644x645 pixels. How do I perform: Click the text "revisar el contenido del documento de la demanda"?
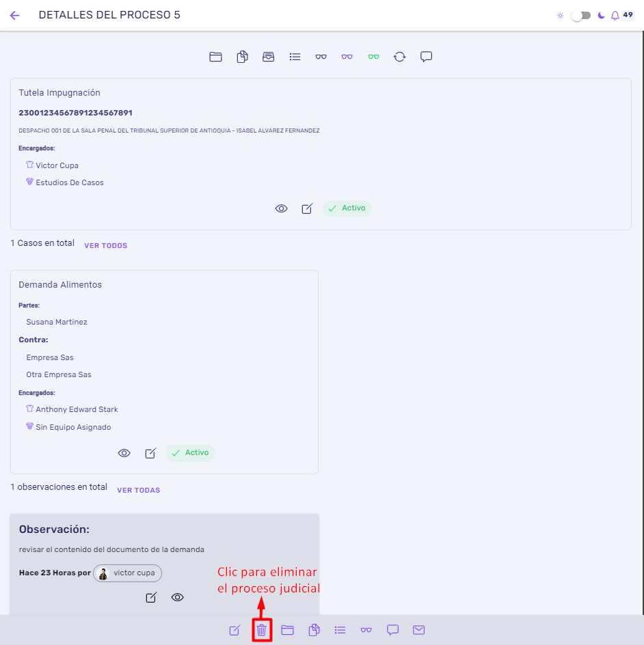pos(111,550)
